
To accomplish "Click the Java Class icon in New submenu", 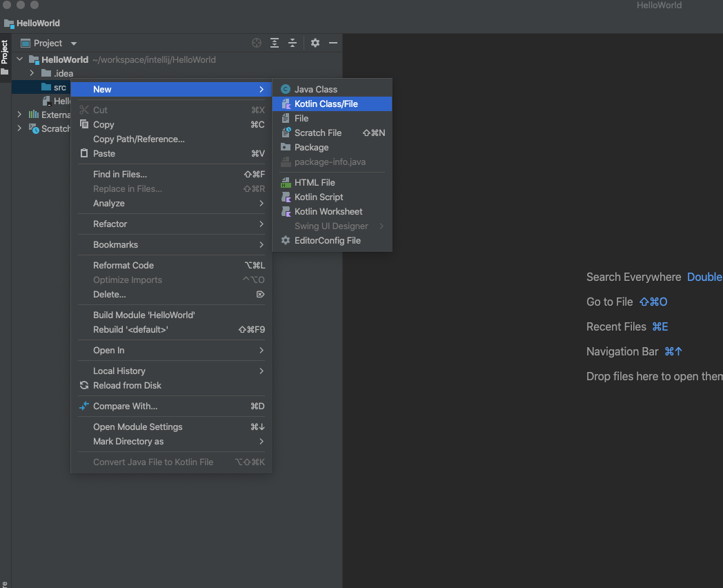I will click(286, 90).
